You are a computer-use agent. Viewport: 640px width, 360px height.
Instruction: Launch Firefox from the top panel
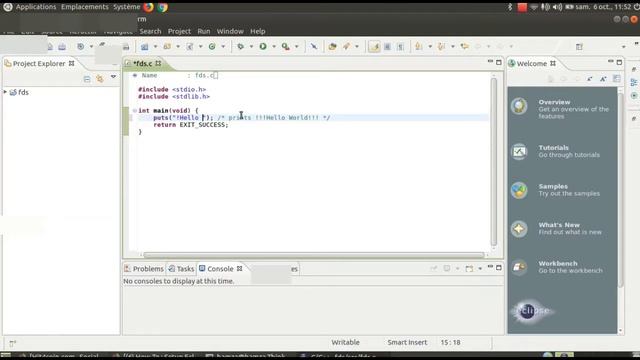[149, 7]
